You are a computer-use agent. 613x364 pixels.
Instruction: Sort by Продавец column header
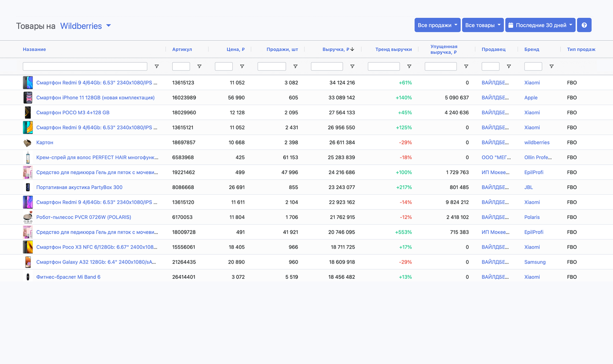click(x=493, y=49)
